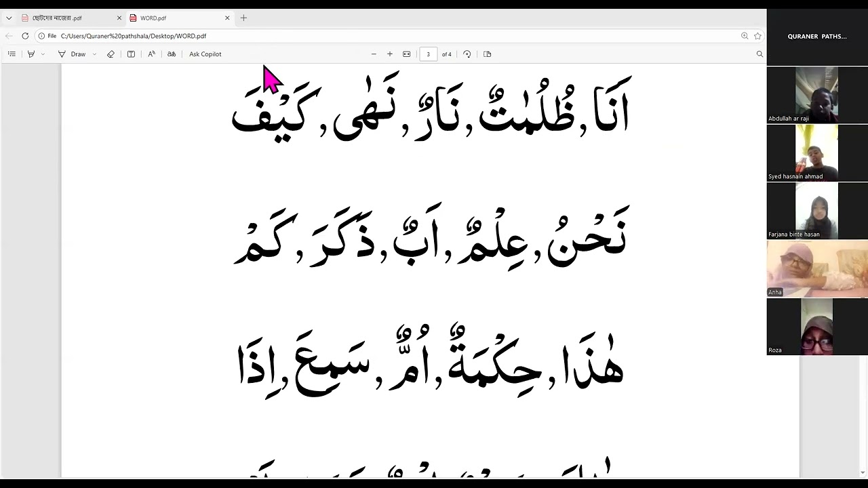868x488 pixels.
Task: Toggle fit to width view
Action: (406, 54)
